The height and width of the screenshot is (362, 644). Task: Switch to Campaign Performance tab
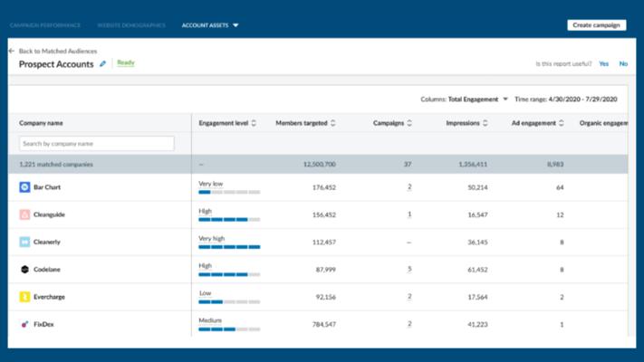pyautogui.click(x=45, y=25)
